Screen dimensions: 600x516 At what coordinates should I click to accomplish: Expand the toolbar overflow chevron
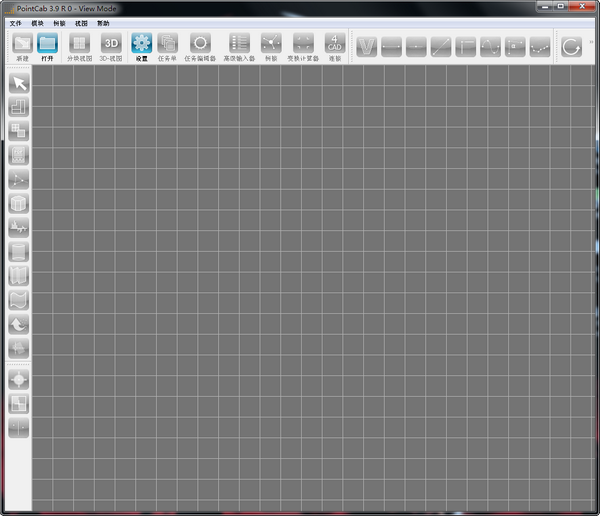592,42
